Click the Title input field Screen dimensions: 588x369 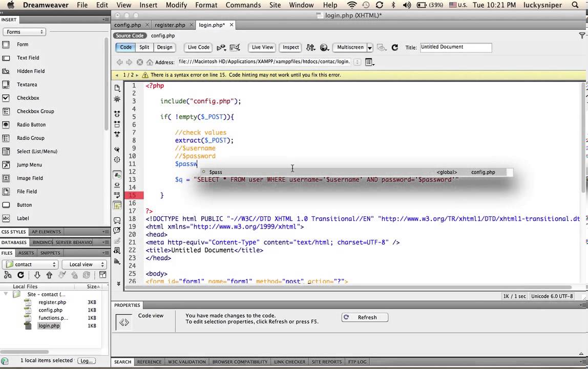(x=456, y=47)
